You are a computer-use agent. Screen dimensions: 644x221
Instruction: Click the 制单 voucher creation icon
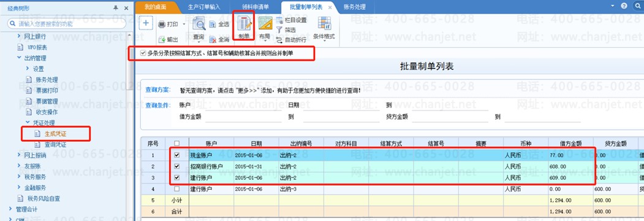pyautogui.click(x=244, y=23)
